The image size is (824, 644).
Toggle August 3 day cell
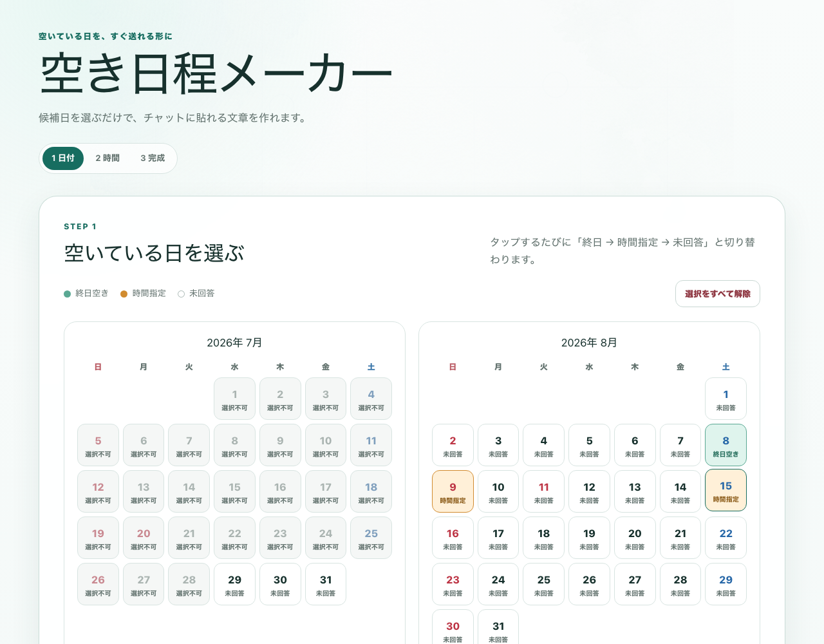click(498, 445)
